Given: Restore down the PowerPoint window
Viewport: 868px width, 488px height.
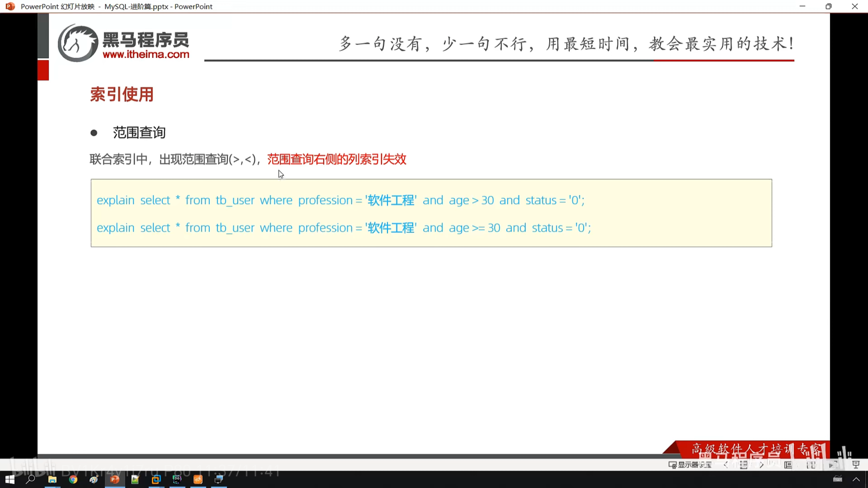Looking at the screenshot, I should click(x=829, y=6).
